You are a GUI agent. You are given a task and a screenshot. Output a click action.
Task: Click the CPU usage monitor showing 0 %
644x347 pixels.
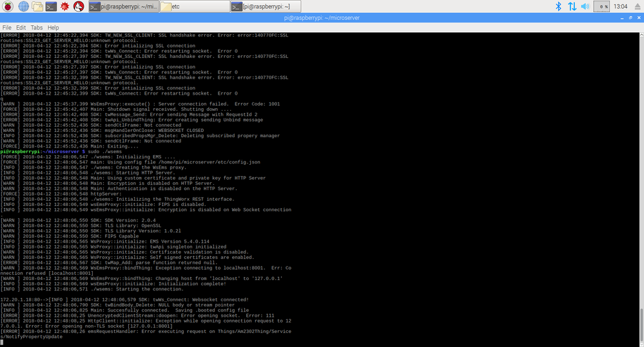click(601, 6)
